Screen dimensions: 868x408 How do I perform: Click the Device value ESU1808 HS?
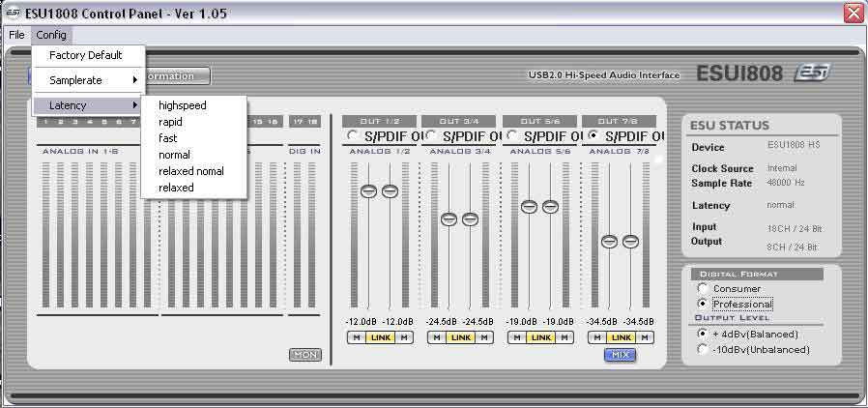tap(794, 145)
